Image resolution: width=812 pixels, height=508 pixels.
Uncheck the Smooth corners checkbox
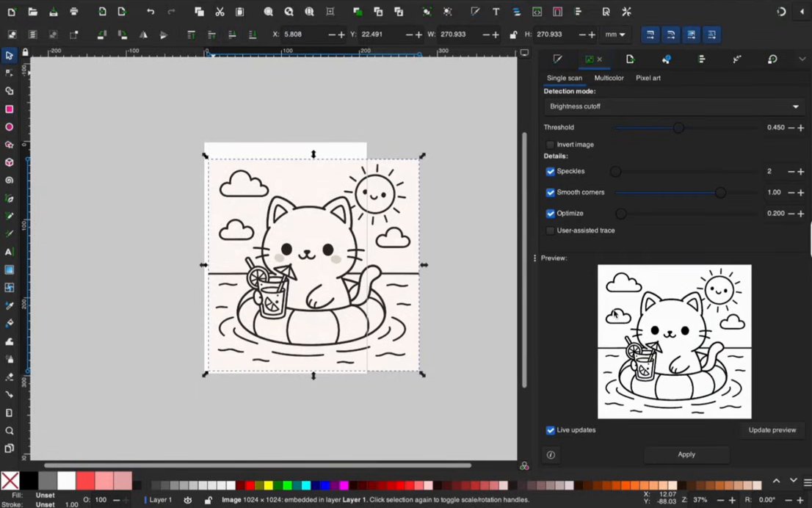coord(550,192)
